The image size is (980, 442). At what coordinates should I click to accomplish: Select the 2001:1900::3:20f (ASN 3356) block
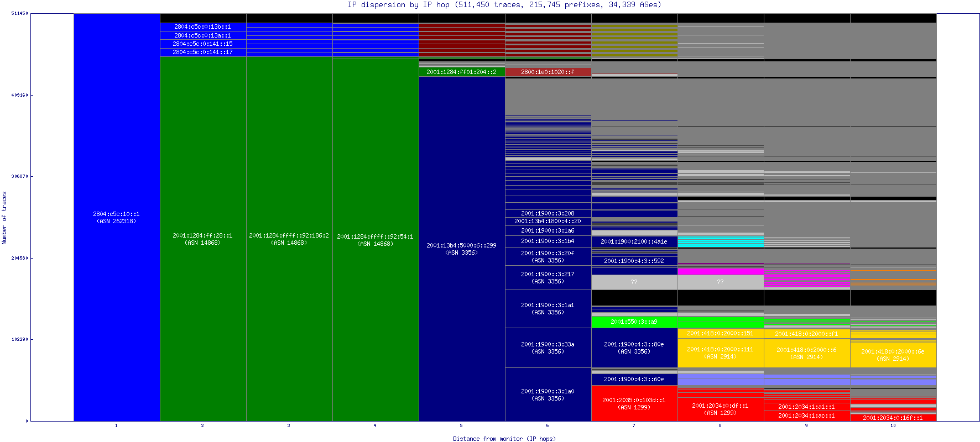pos(548,256)
